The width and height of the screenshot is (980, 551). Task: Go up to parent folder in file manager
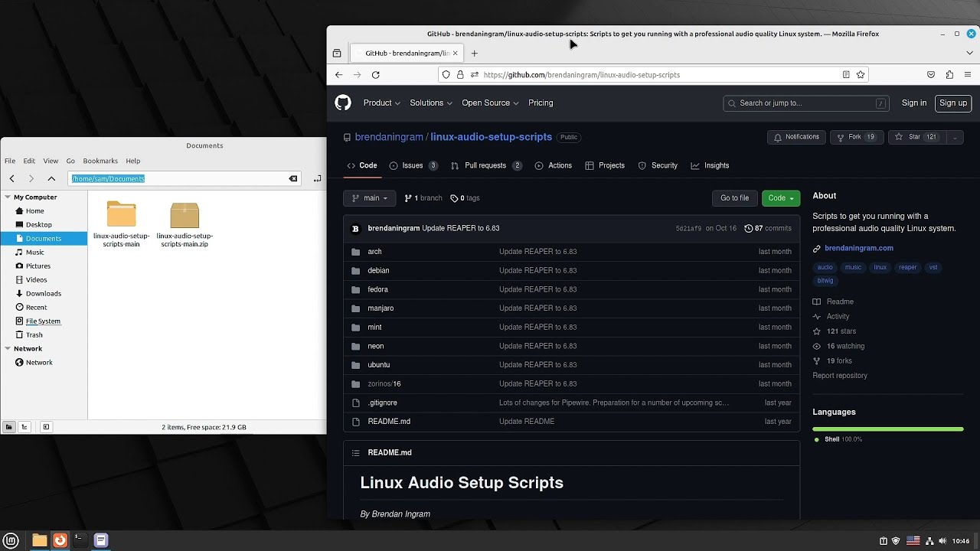(51, 178)
